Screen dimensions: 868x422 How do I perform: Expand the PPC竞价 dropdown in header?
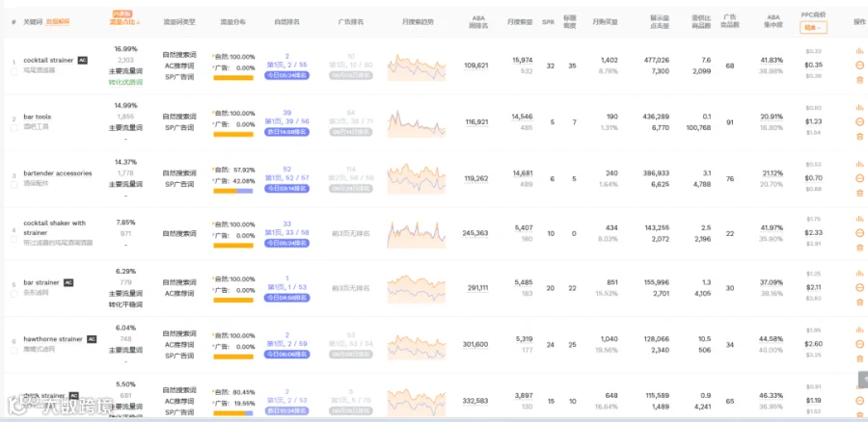tap(813, 27)
